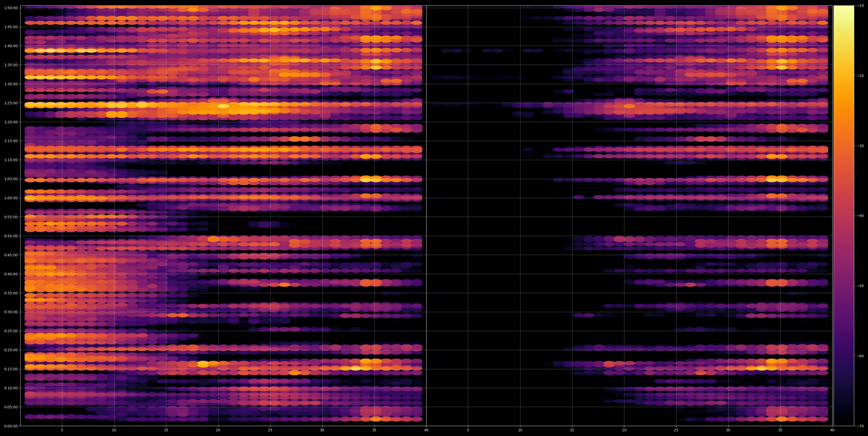868x436 pixels.
Task: Select x-axis tick 25 under the left heatmap
Action: tap(270, 430)
